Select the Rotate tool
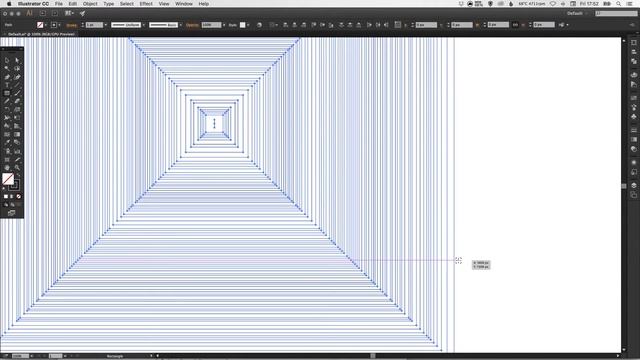 click(x=7, y=109)
